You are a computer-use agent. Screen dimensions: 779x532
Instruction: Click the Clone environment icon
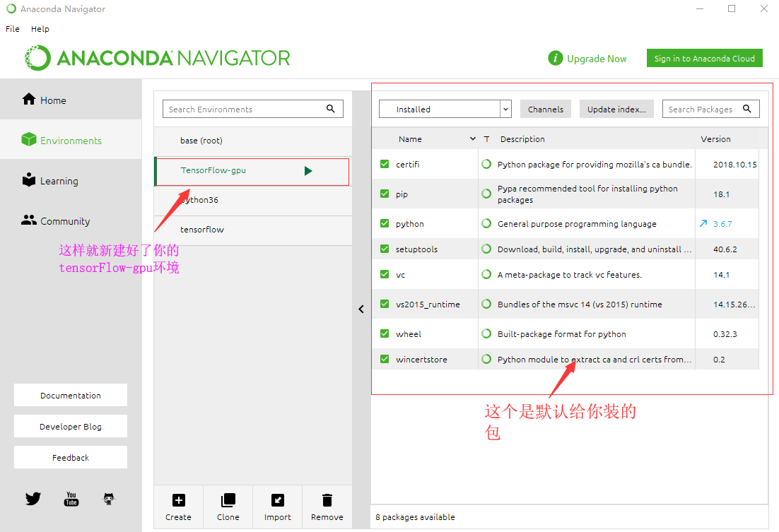coord(228,500)
